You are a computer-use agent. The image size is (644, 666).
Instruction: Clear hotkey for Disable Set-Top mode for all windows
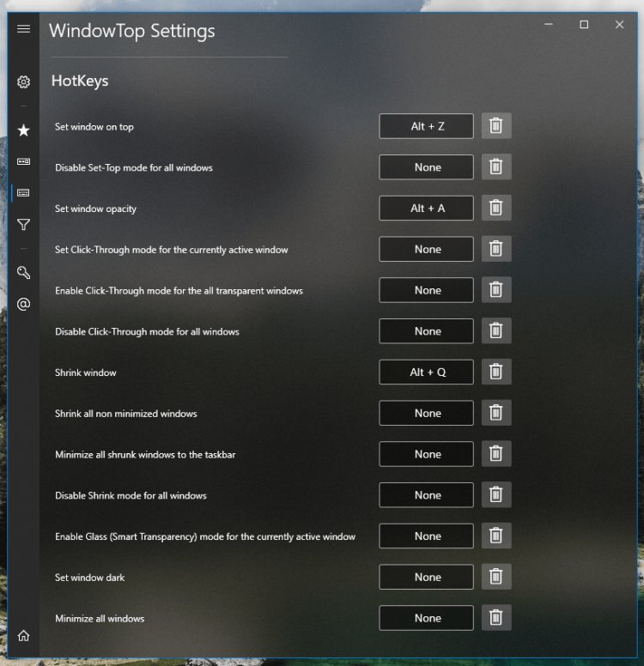point(496,166)
